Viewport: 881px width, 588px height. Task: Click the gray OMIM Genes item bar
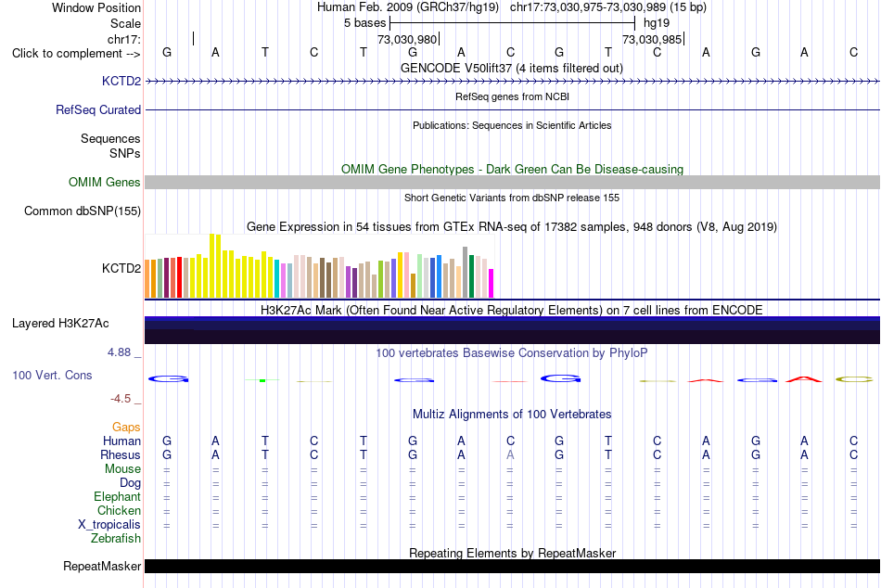point(513,182)
